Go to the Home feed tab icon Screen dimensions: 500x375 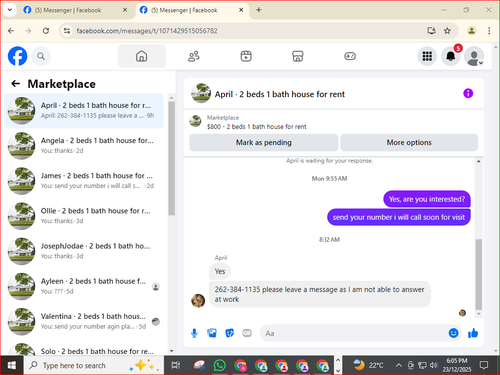coord(141,56)
